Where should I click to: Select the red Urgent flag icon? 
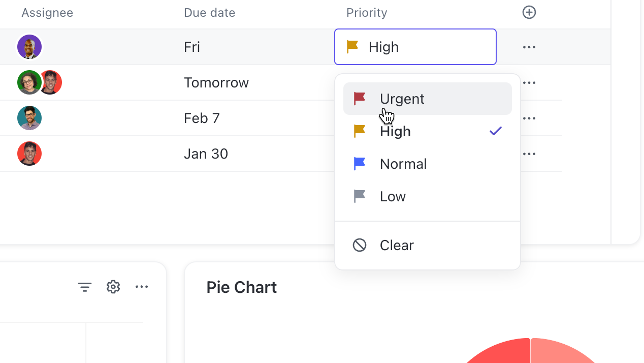tap(359, 98)
